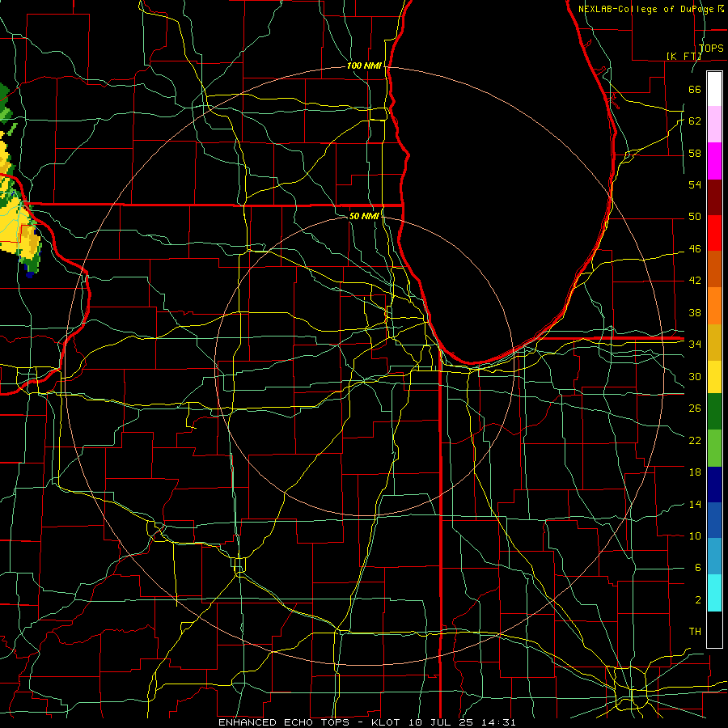The image size is (728, 728).
Task: Click the "54" scale value
Action: point(695,184)
